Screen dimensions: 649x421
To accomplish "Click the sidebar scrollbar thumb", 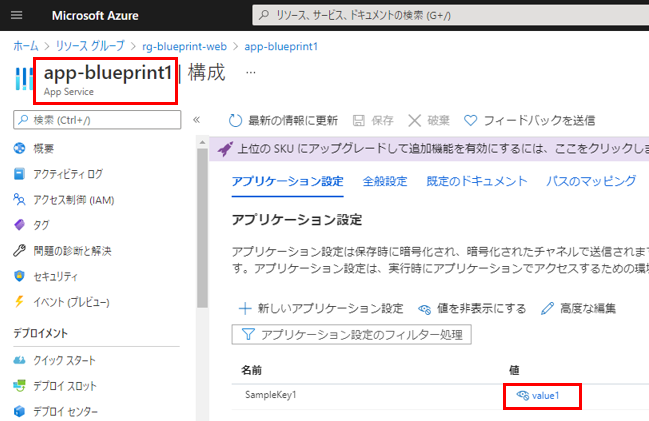I will tap(202, 228).
